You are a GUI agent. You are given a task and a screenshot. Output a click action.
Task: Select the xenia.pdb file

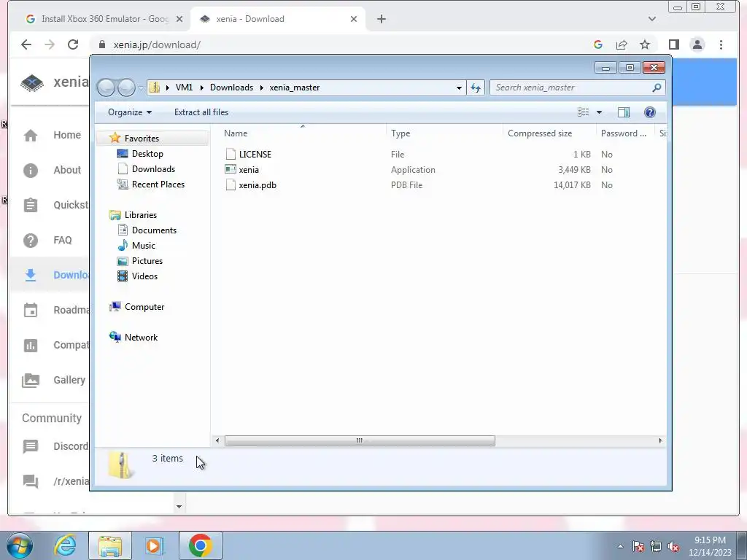(258, 184)
